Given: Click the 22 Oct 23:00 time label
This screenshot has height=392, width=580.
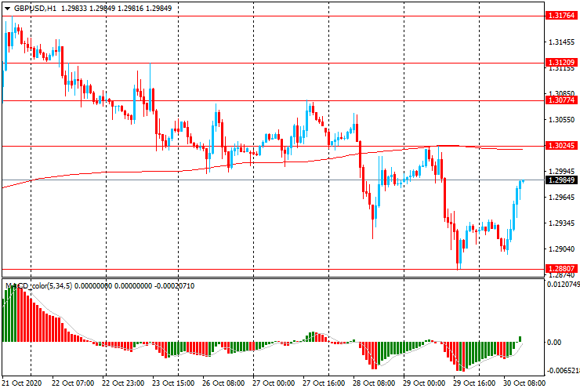Looking at the screenshot, I should point(123,383).
